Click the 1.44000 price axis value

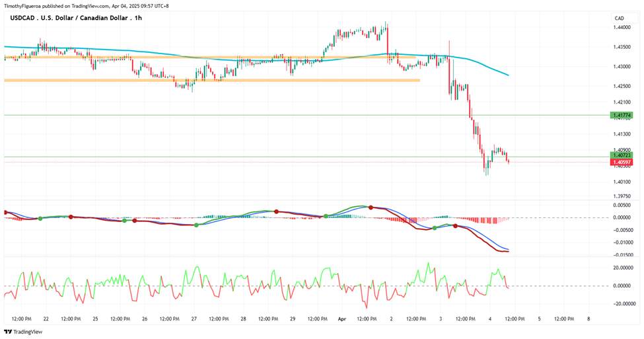(622, 27)
